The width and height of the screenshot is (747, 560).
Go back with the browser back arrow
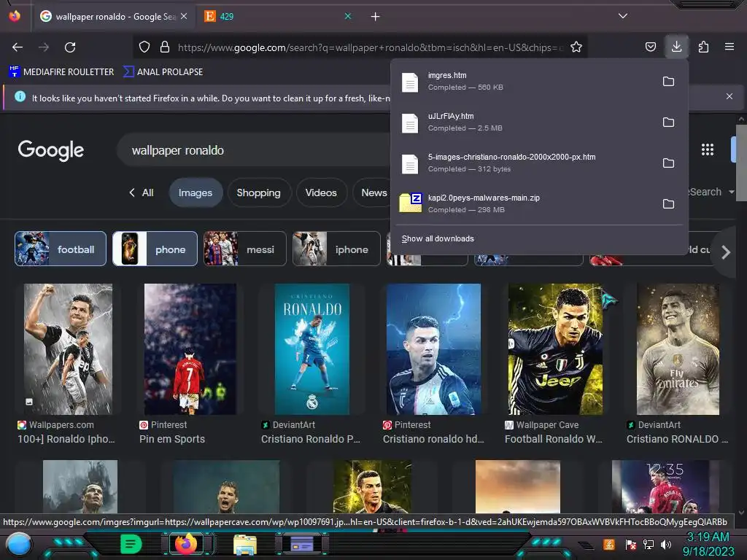(x=18, y=47)
